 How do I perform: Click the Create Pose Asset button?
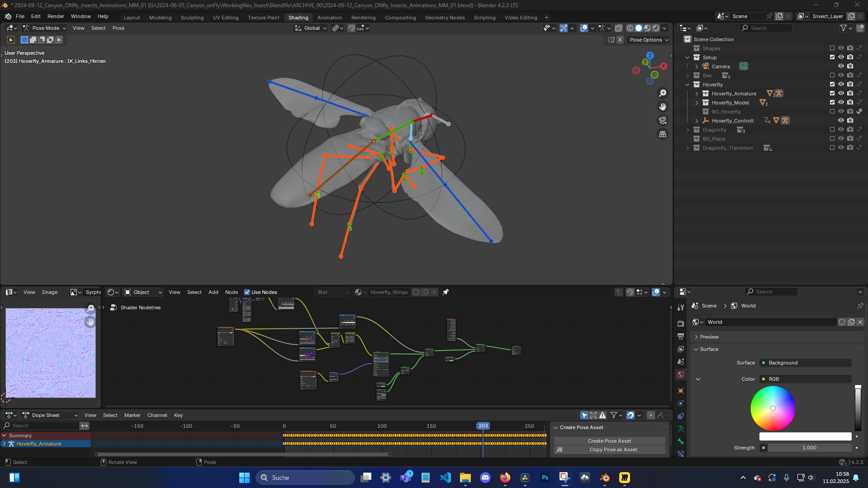point(609,441)
